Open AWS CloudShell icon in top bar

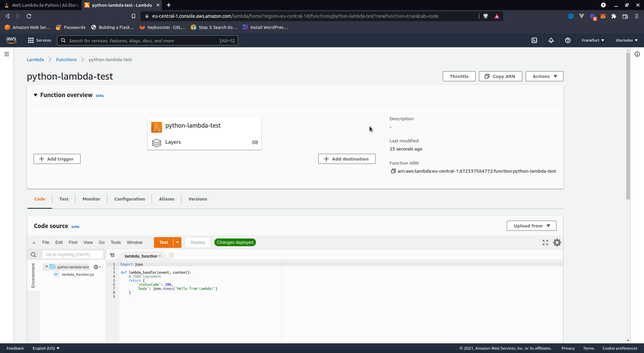tap(534, 40)
